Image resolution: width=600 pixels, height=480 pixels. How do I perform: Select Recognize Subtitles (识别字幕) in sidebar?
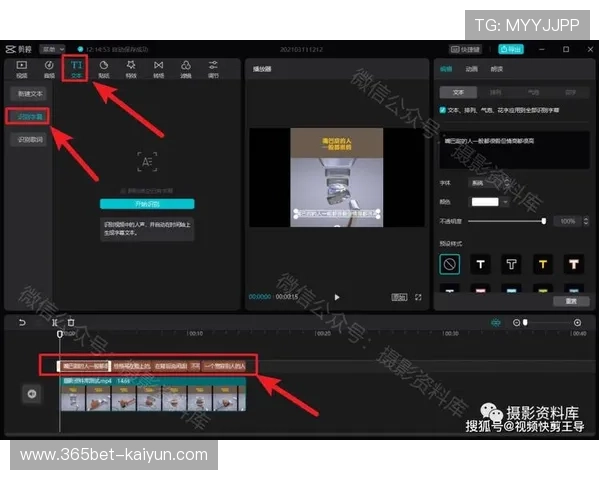(28, 116)
